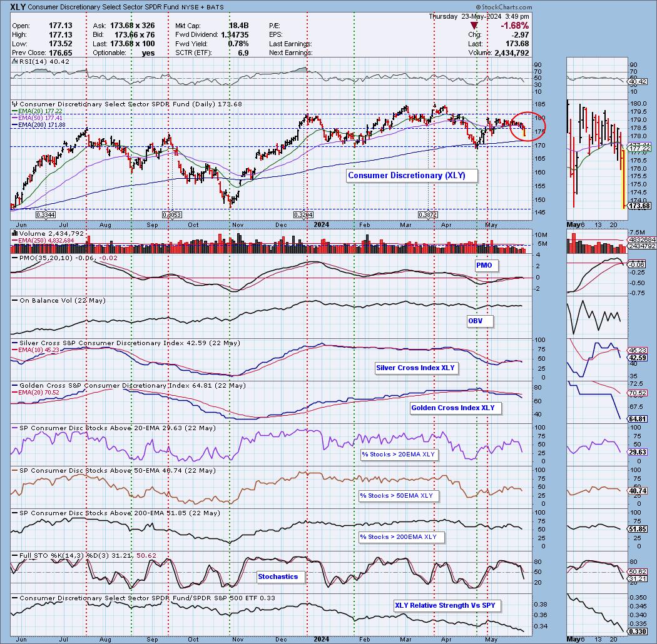The image size is (657, 644).
Task: Click the '% Stocks > 20EMA XLY' label
Action: [x=398, y=455]
